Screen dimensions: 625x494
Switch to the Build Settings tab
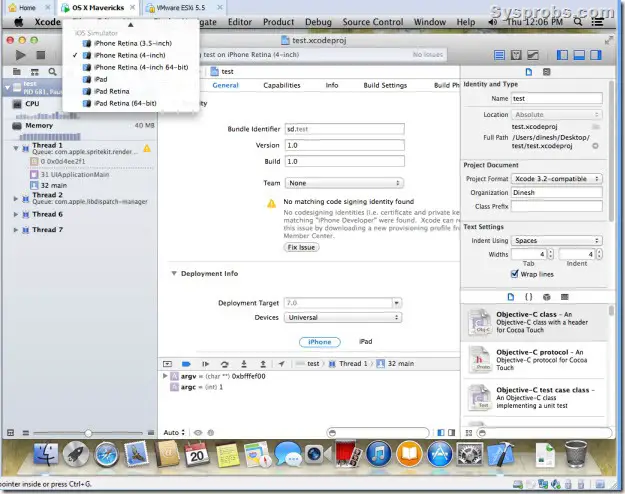[x=385, y=85]
